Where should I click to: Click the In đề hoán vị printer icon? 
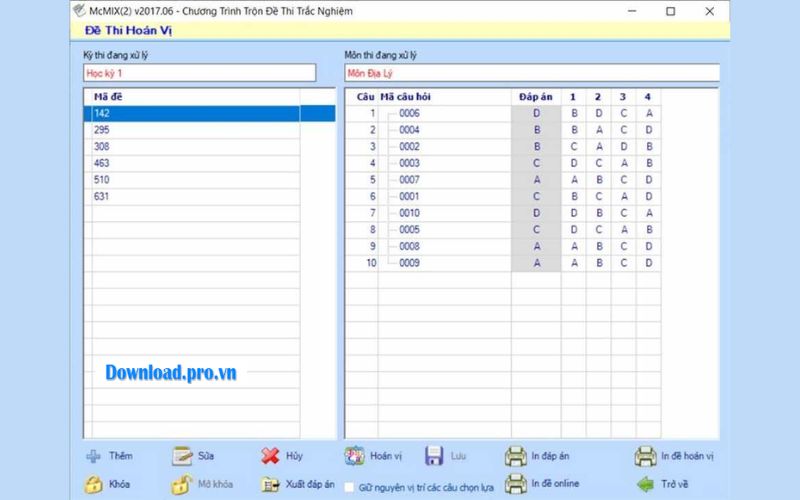[x=645, y=456]
